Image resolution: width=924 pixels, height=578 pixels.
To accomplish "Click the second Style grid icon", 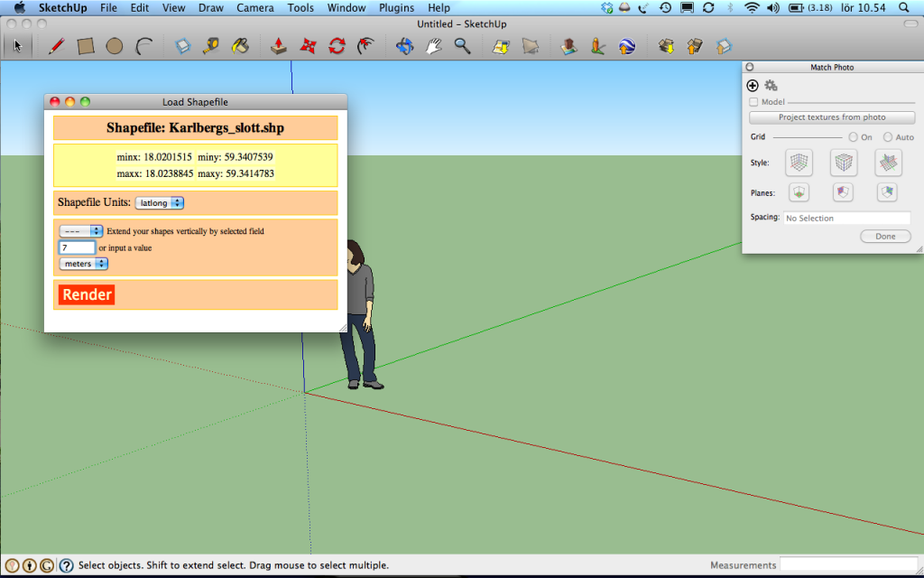I will (x=844, y=163).
